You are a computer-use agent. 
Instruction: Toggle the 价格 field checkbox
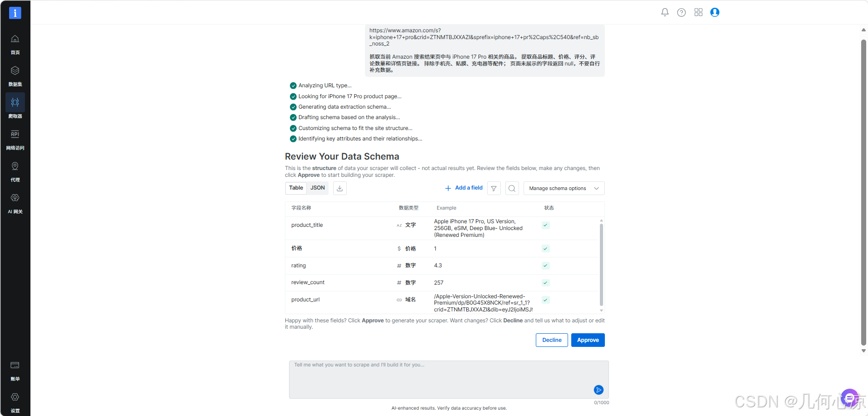tap(546, 249)
